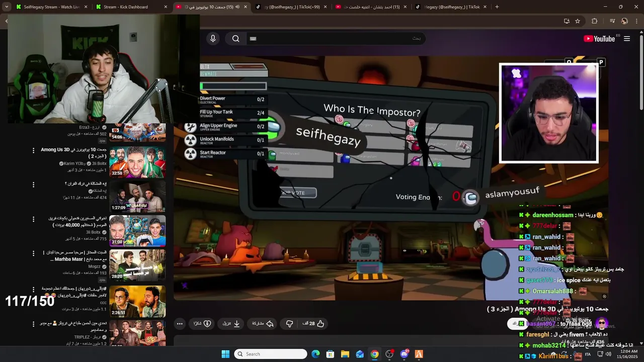Bookmark this page with star icon
644x362 pixels.
click(x=578, y=21)
